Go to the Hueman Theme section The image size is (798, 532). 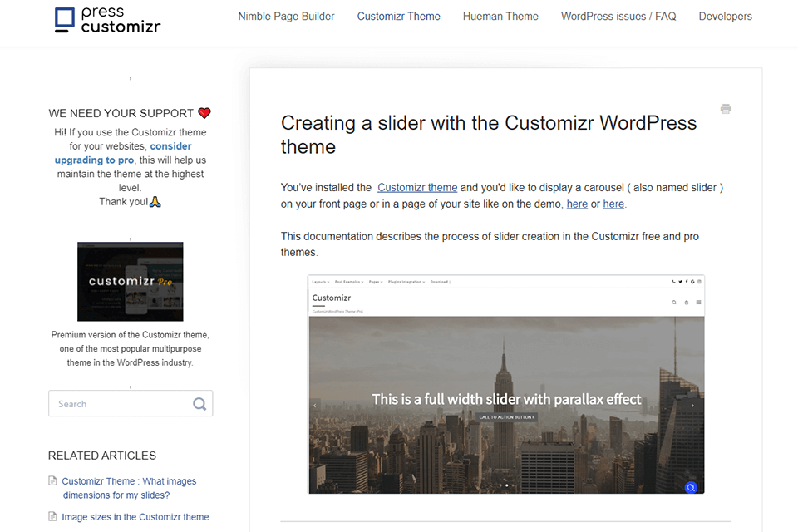500,17
